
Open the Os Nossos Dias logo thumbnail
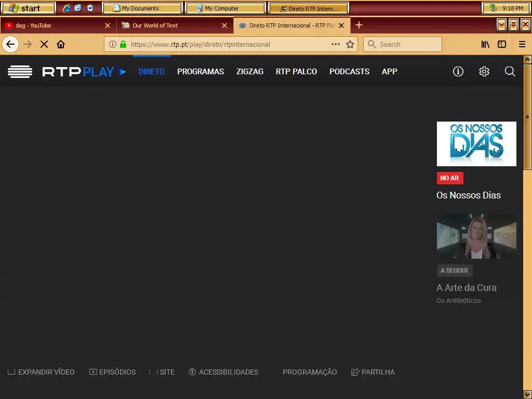[476, 144]
